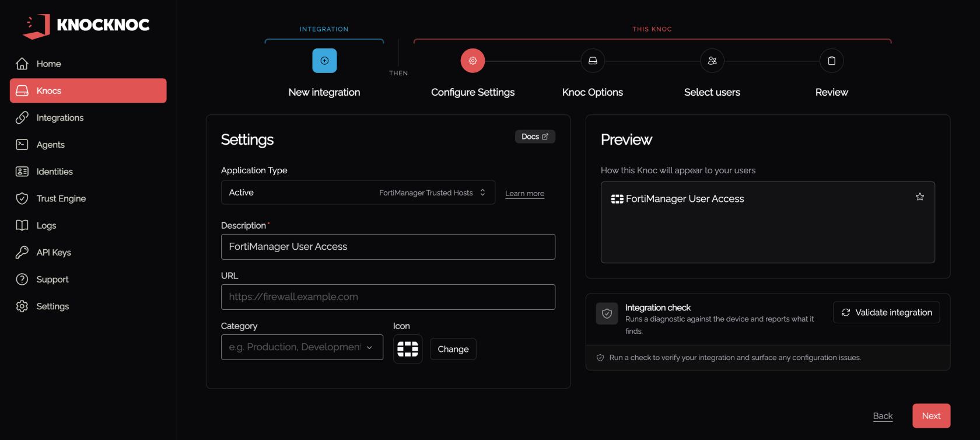Image resolution: width=980 pixels, height=440 pixels.
Task: Click the Next button
Action: pos(932,416)
